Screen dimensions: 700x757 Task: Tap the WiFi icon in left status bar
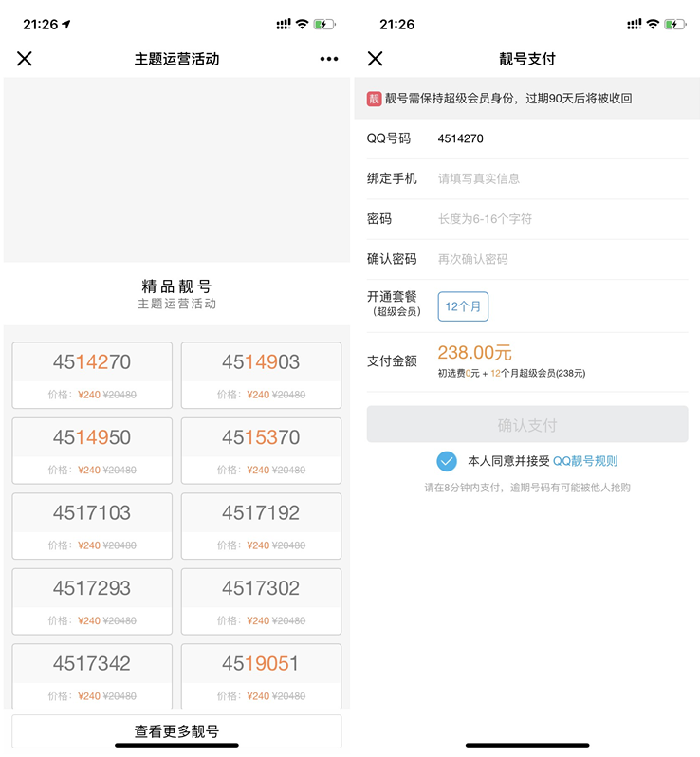tap(303, 24)
